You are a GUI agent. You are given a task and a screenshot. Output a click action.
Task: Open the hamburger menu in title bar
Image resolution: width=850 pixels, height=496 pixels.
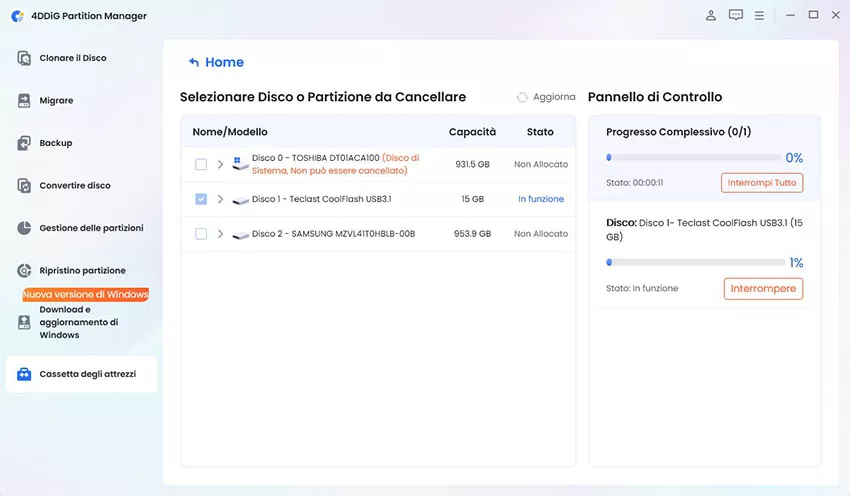(760, 16)
